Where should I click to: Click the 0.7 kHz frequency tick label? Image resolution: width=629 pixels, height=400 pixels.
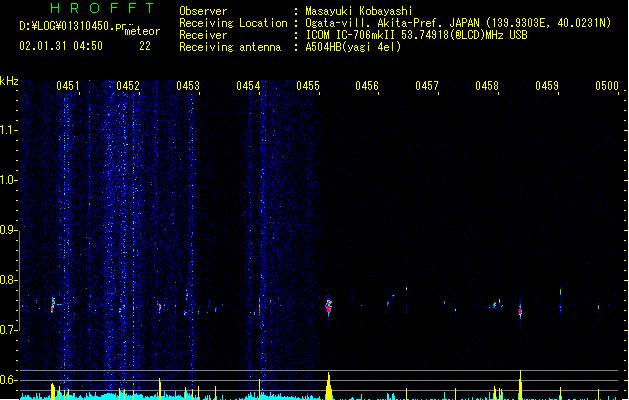[8, 330]
